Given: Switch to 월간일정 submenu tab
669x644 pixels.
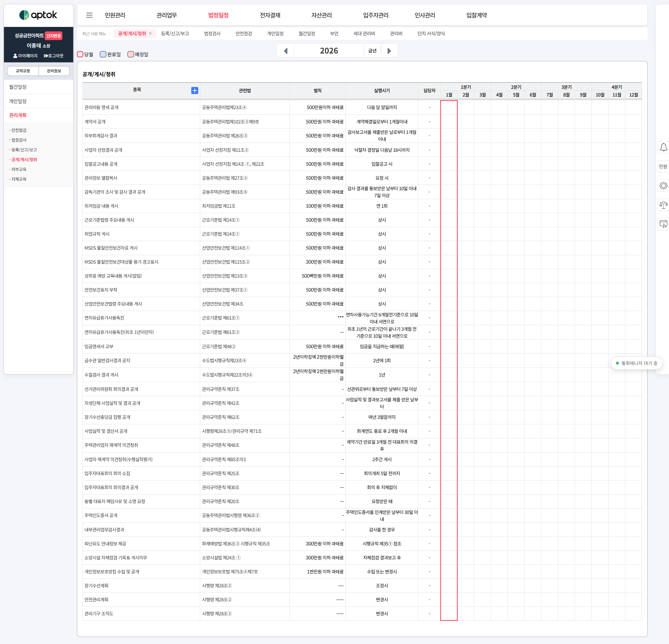Looking at the screenshot, I should click(x=307, y=34).
